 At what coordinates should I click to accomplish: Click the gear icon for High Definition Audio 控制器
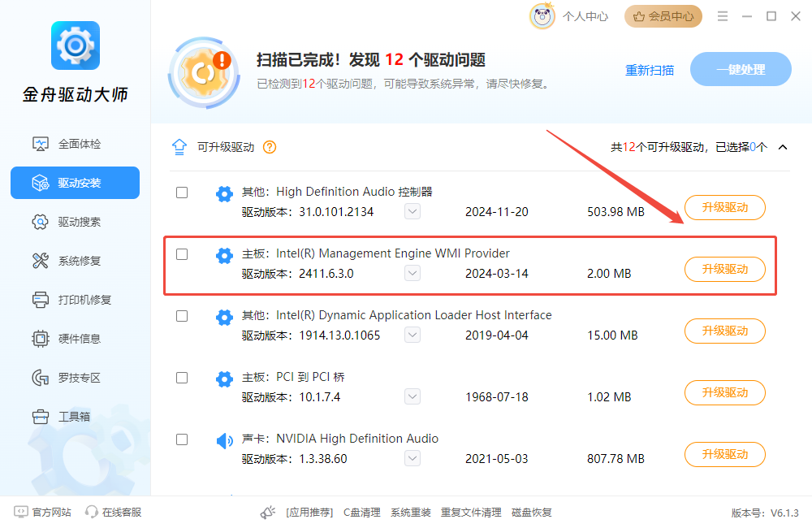point(224,194)
